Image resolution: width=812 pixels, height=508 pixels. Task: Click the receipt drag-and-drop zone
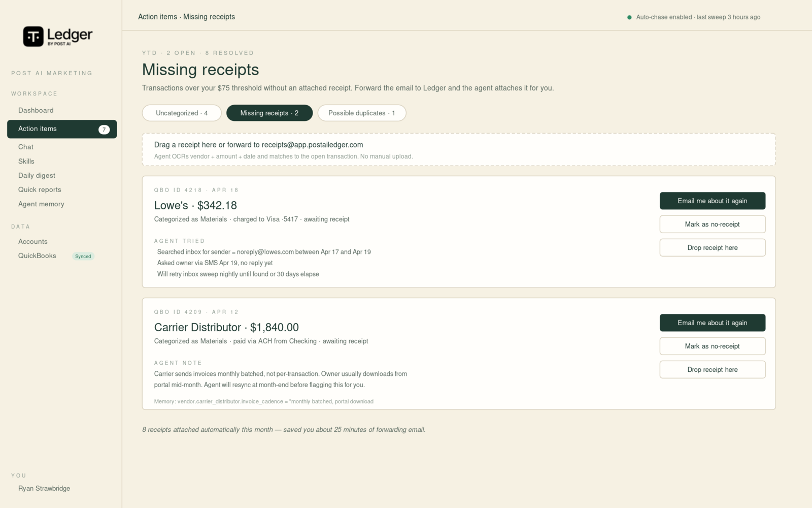click(x=459, y=149)
